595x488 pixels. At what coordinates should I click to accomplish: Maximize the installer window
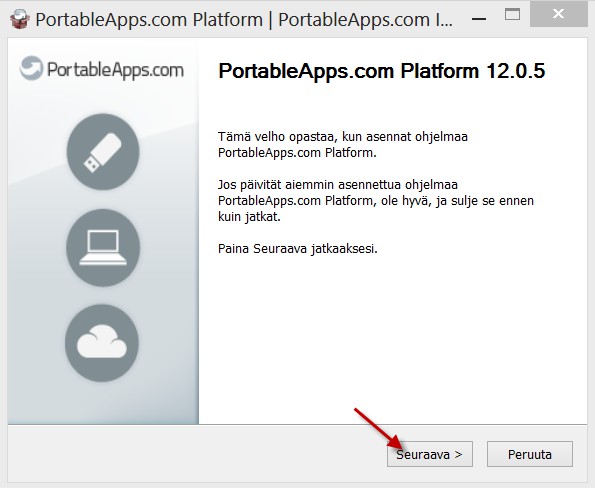tap(512, 15)
